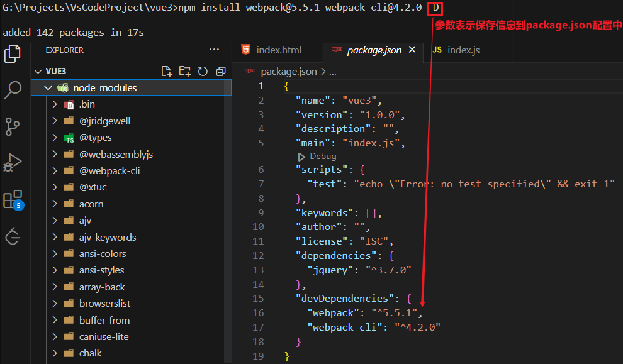Click the "version" value "1.0.0"

(x=379, y=115)
